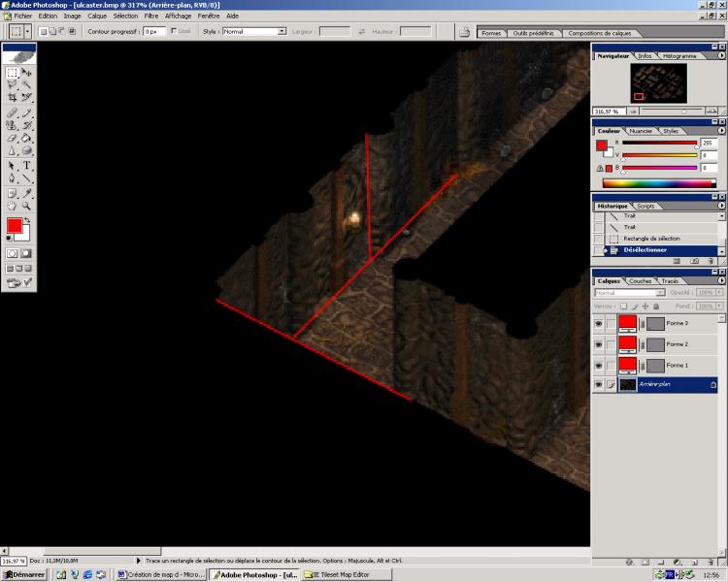The width and height of the screenshot is (728, 582).
Task: Select the Paint Bucket tool
Action: (x=26, y=138)
